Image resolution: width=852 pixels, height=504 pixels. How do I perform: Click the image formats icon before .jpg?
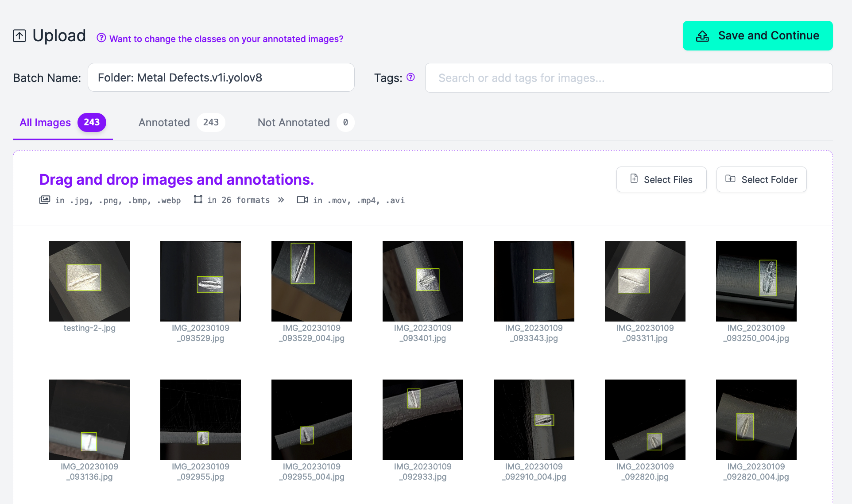pos(45,200)
